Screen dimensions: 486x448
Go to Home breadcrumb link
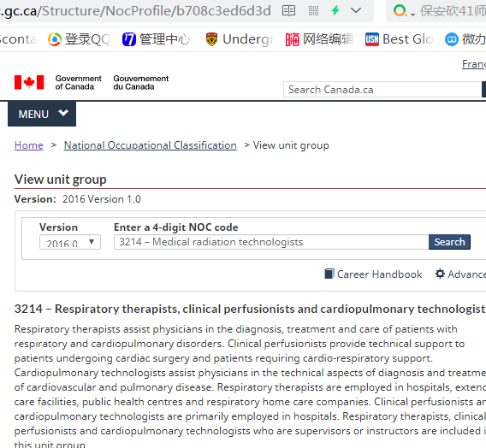(29, 145)
